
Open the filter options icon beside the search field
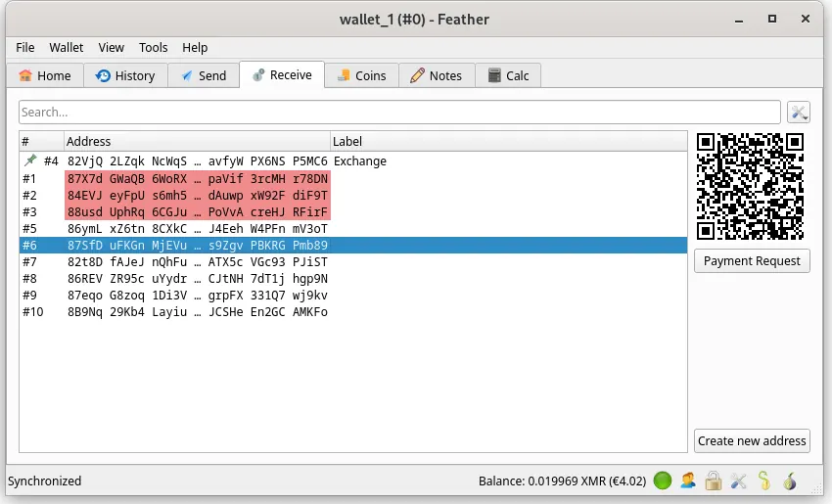(798, 112)
